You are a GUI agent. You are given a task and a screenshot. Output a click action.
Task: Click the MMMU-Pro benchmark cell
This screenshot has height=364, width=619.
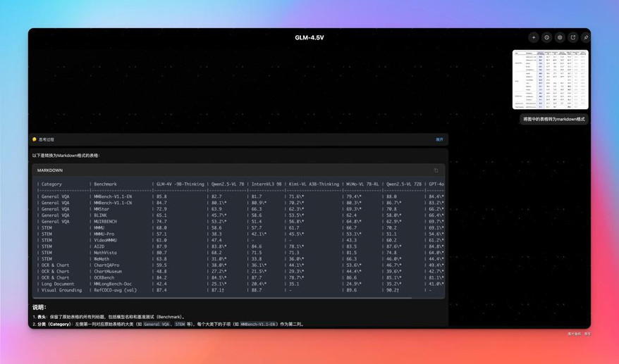pos(104,234)
